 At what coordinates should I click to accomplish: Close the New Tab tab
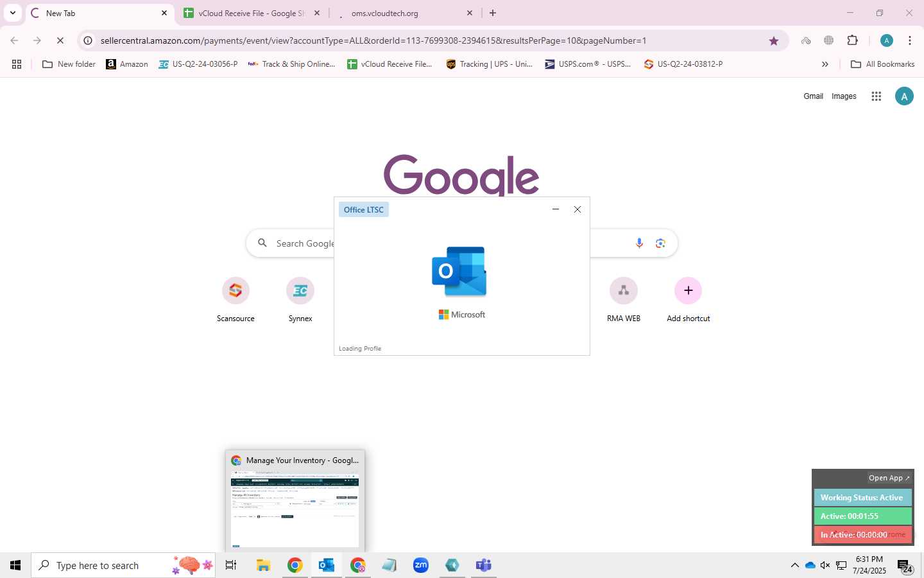(x=164, y=13)
